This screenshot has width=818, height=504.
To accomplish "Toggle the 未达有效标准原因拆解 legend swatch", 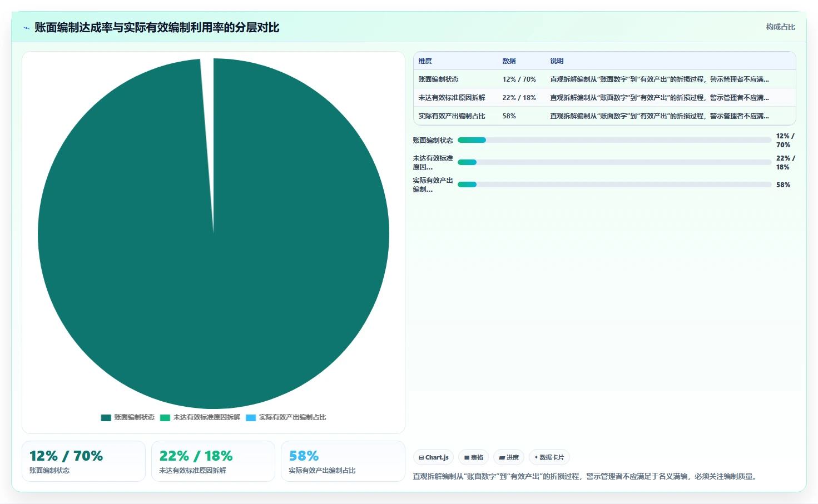I will click(x=165, y=417).
